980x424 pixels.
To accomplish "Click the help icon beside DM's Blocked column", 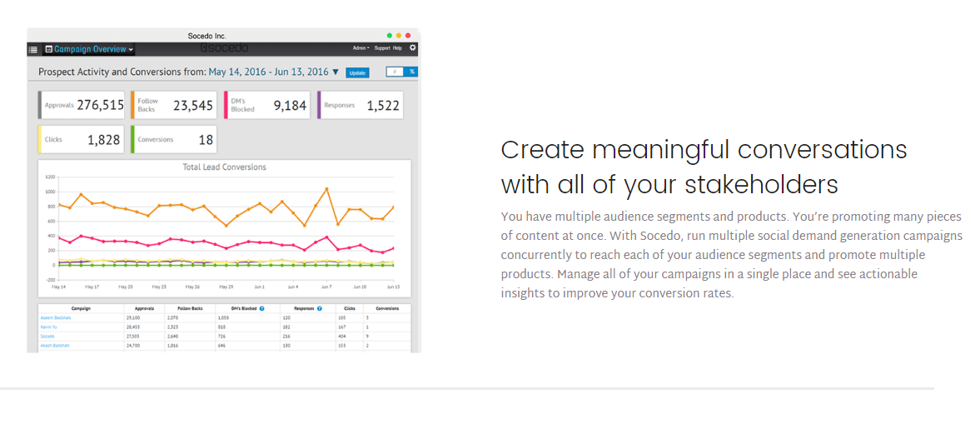I will tap(261, 308).
